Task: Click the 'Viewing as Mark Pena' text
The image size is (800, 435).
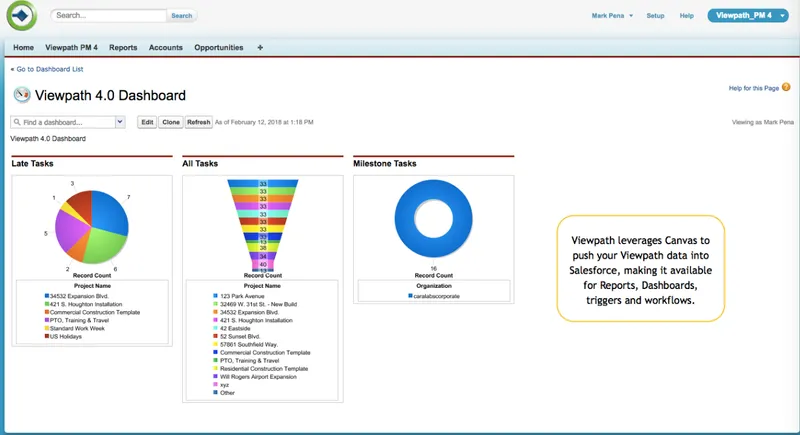Action: click(763, 122)
